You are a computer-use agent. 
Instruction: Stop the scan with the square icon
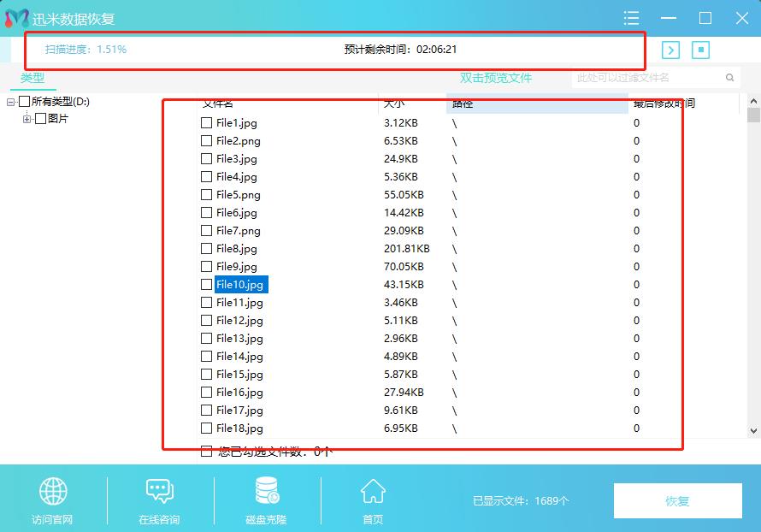701,50
